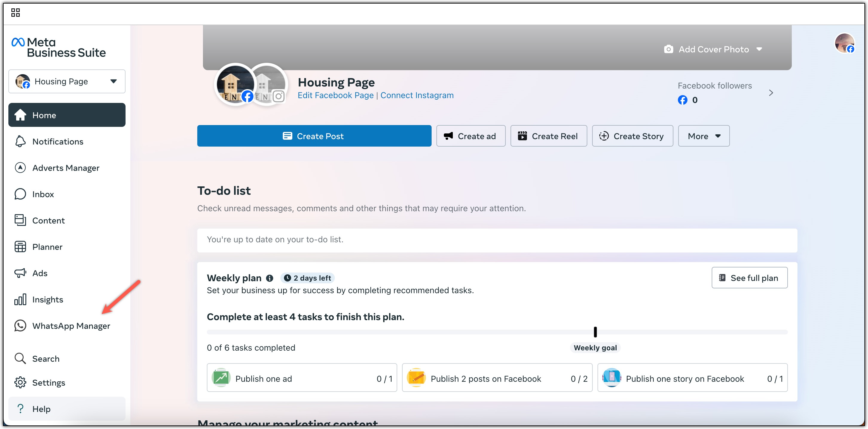Image resolution: width=868 pixels, height=429 pixels.
Task: Click the camera icon beside Add Cover Photo
Action: point(669,49)
